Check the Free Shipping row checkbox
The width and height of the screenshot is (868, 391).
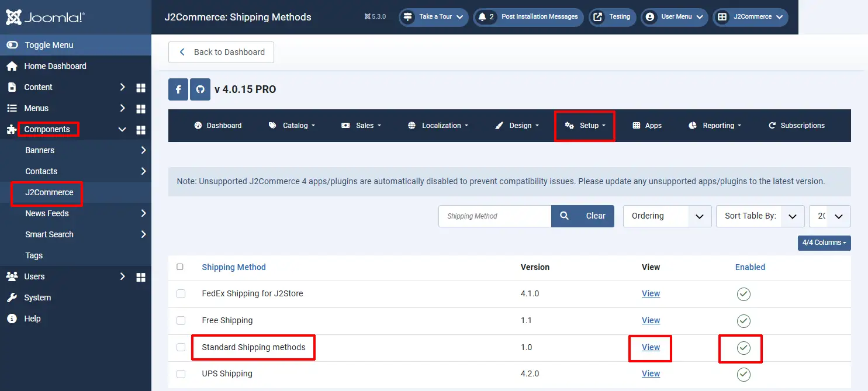[x=181, y=321]
